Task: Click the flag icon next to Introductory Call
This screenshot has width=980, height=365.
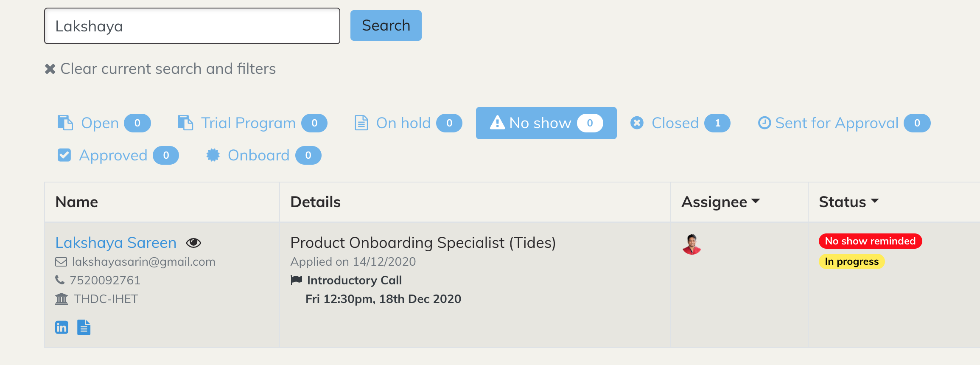Action: point(297,280)
